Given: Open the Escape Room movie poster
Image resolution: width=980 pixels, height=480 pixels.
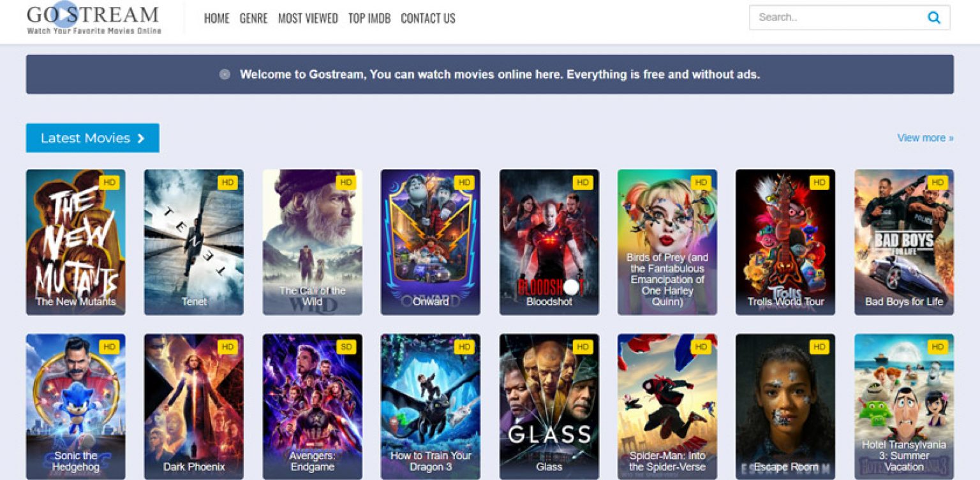Looking at the screenshot, I should pyautogui.click(x=785, y=407).
